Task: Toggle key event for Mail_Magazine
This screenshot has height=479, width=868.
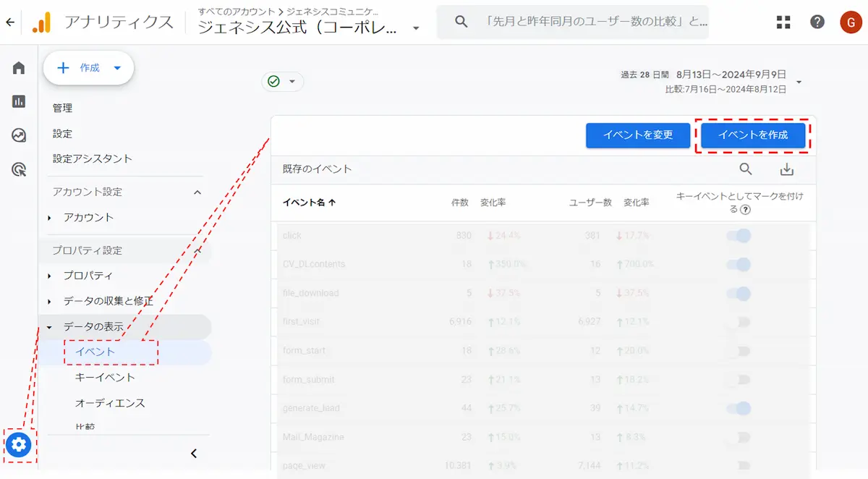Action: (x=739, y=438)
